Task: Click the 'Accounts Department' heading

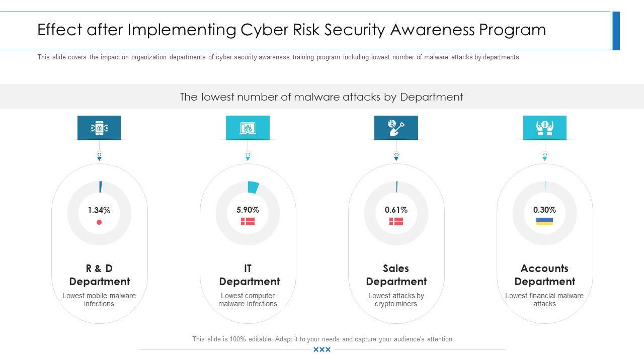Action: 544,275
